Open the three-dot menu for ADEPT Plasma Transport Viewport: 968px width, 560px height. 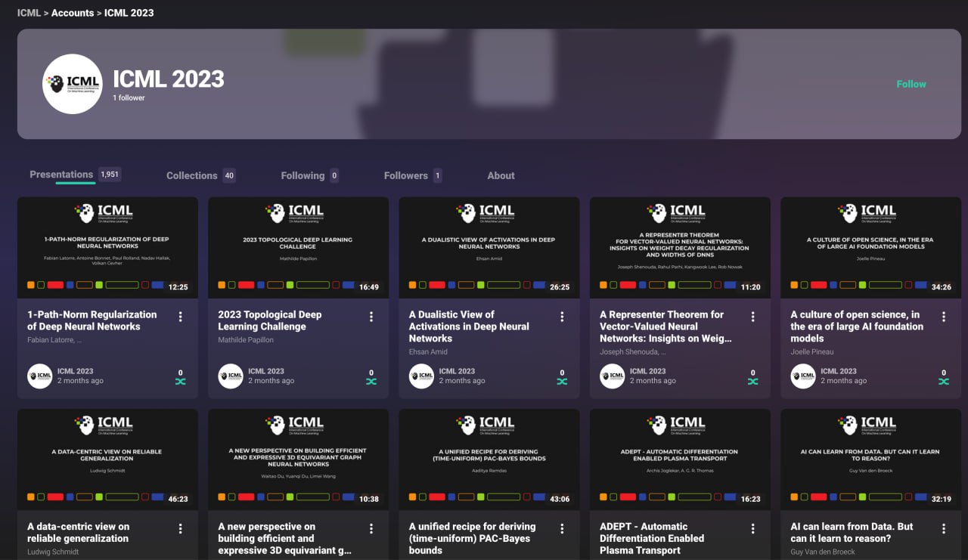coord(752,529)
